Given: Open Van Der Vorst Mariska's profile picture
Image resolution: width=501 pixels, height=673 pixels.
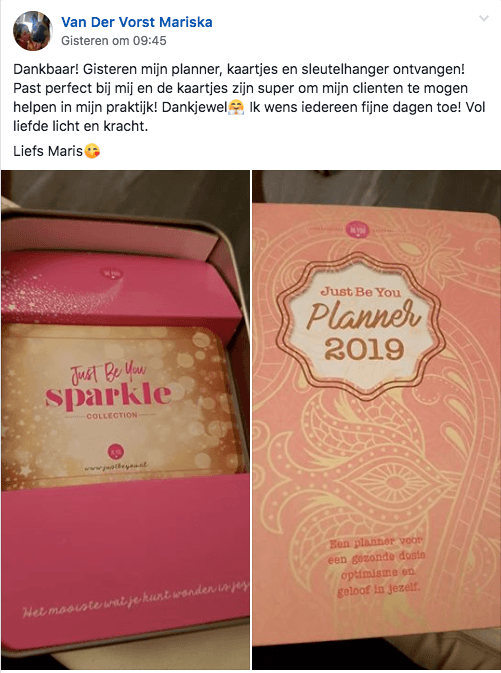Looking at the screenshot, I should click(x=33, y=31).
